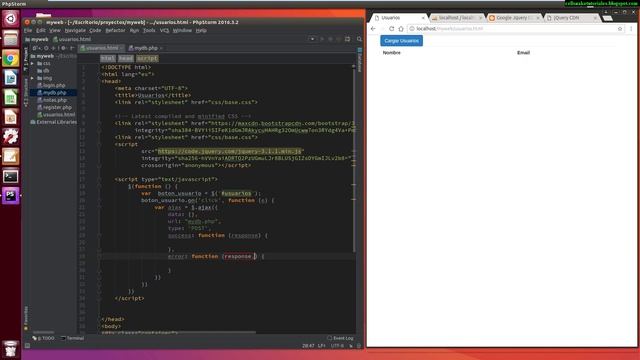
Task: Open the TODO tool window button
Action: [43, 338]
